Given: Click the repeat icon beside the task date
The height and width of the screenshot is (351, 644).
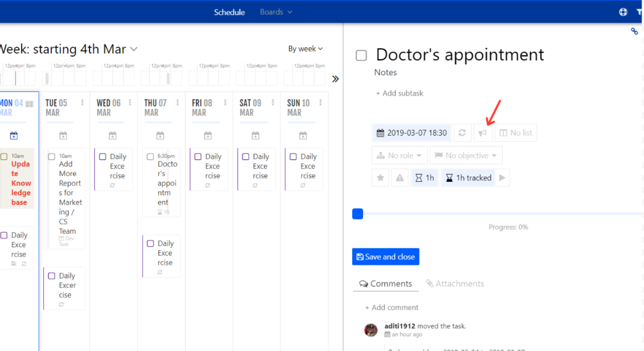Looking at the screenshot, I should click(x=462, y=133).
